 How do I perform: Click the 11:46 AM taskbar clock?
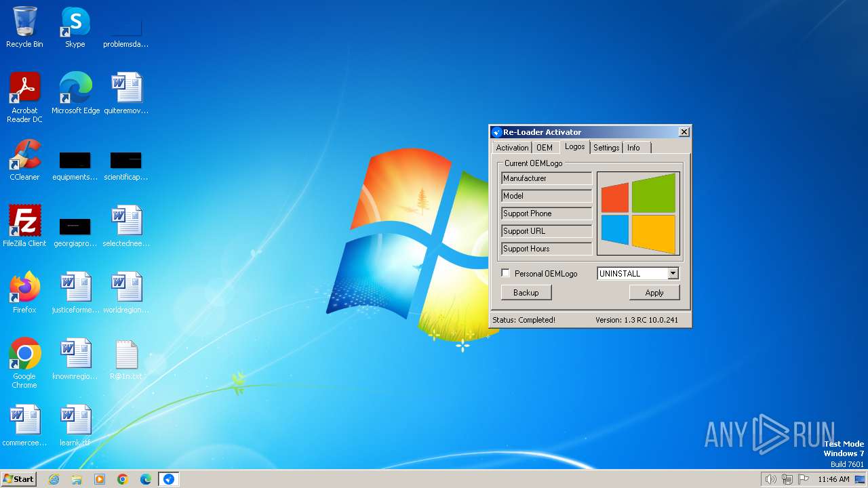(x=833, y=479)
